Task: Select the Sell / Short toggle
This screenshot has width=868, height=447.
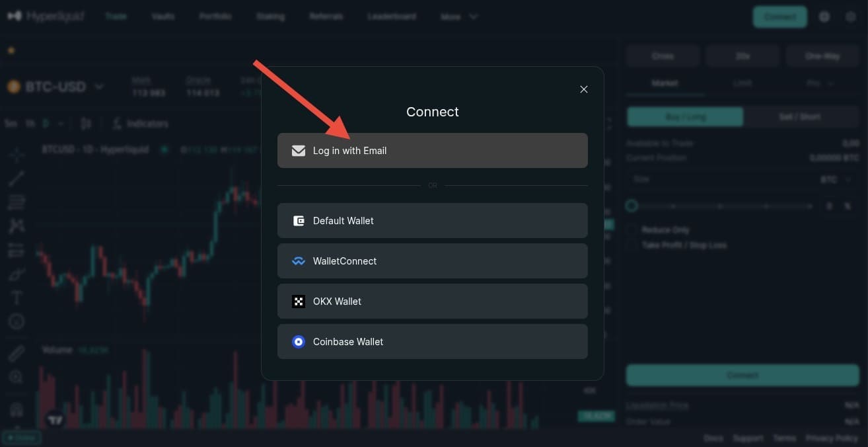Action: 800,117
